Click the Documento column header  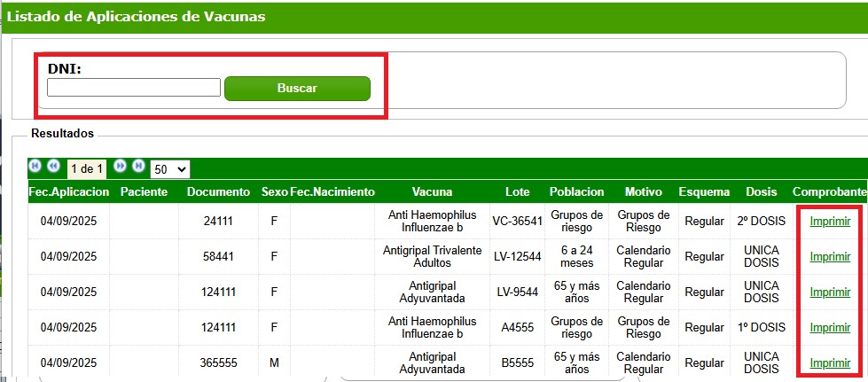218,191
